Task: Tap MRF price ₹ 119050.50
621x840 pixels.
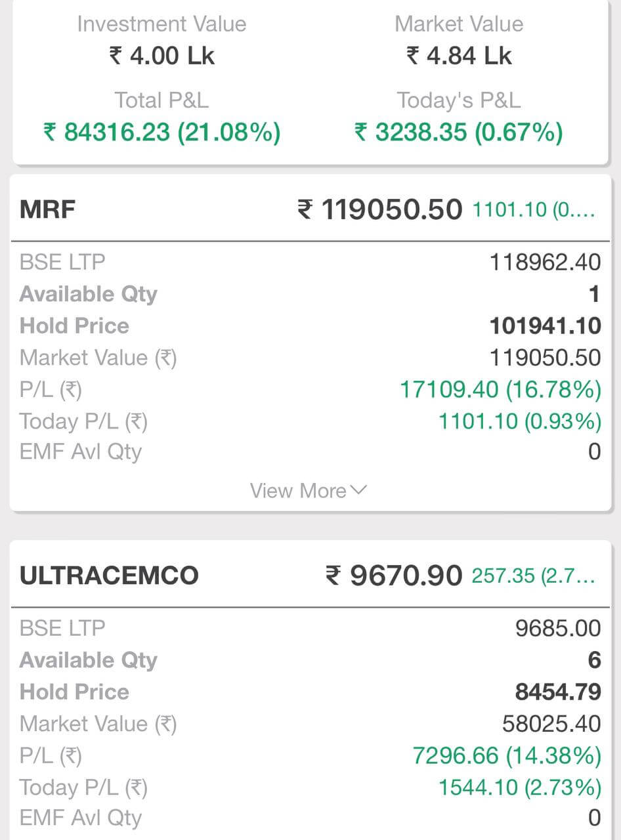Action: coord(380,210)
